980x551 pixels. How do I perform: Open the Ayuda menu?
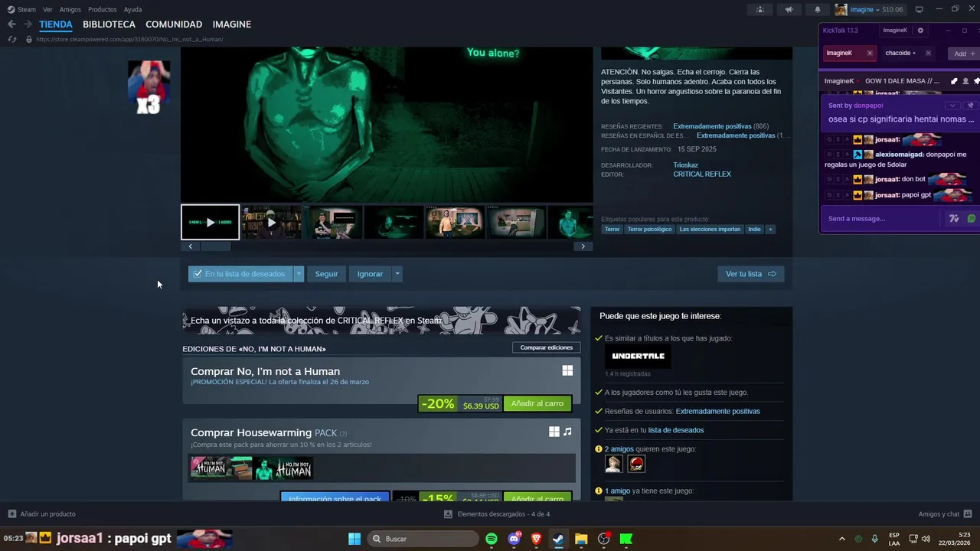pos(132,9)
